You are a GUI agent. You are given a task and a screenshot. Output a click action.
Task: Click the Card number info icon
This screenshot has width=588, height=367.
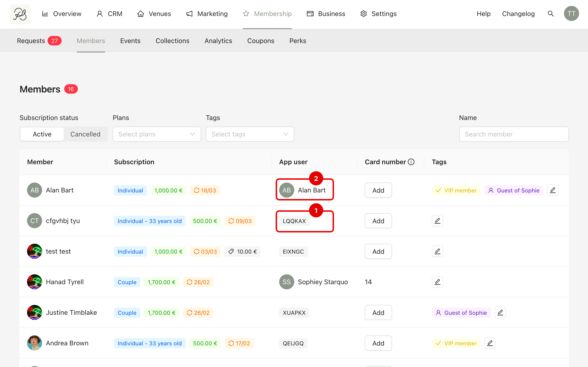(x=411, y=162)
